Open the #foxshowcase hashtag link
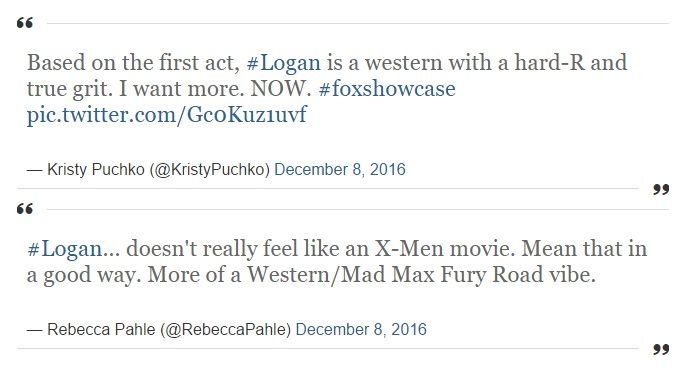 coord(387,89)
